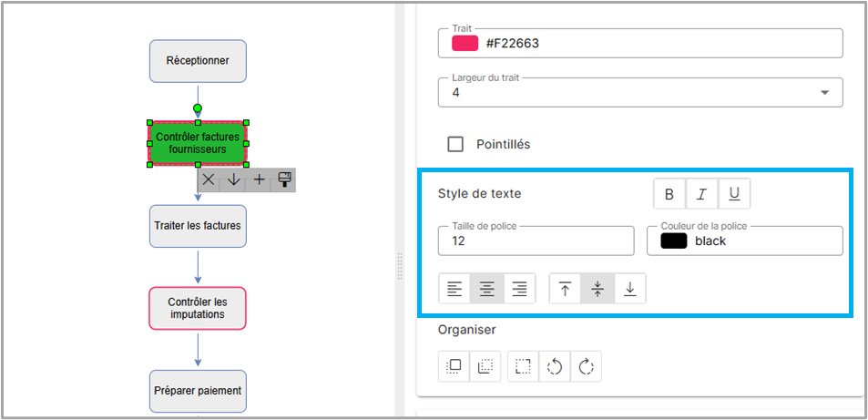The height and width of the screenshot is (420, 868).
Task: Click the paint roller format icon
Action: 285,179
